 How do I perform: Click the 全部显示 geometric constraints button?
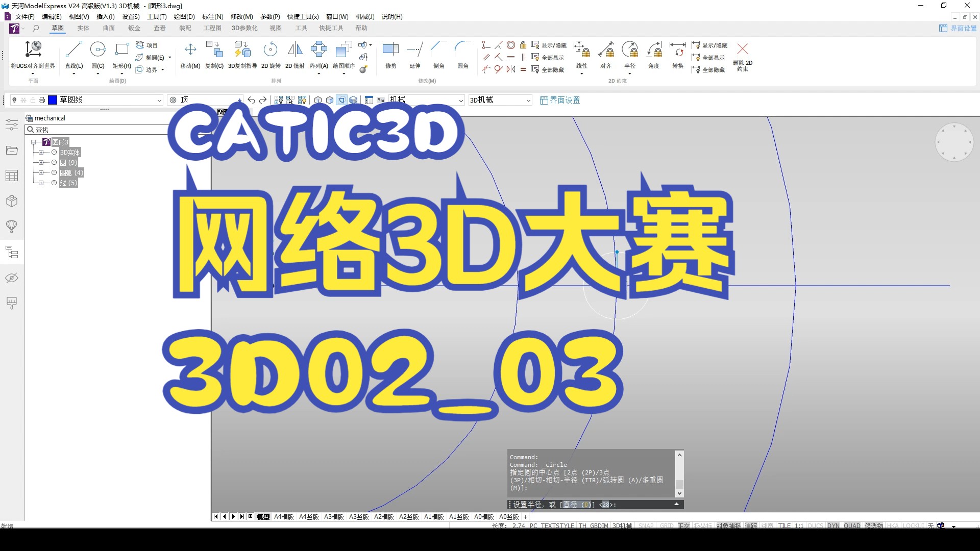click(x=548, y=58)
